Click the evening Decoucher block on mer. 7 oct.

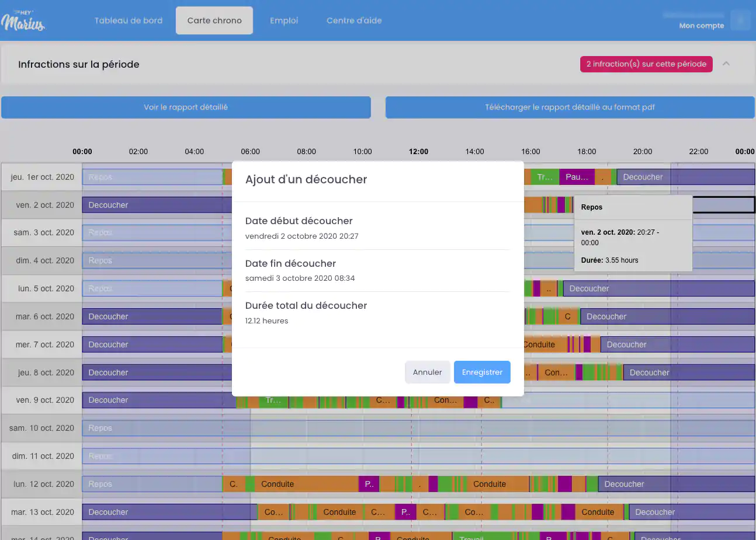click(677, 344)
